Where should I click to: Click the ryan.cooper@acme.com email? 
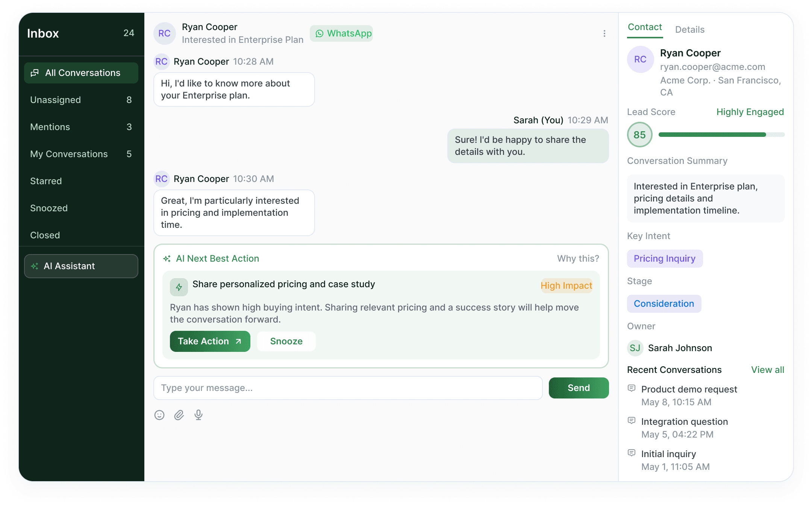tap(713, 67)
